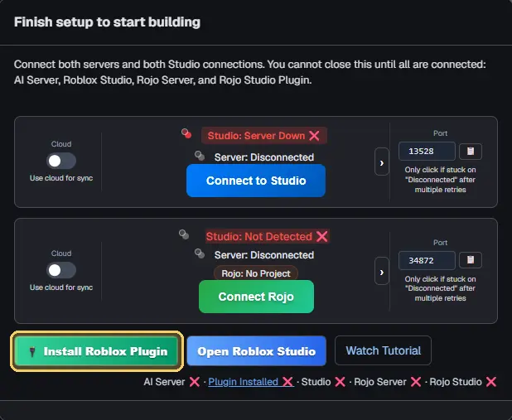Click Server: Disconnected text above Rojo: No Project
This screenshot has width=512, height=420.
pyautogui.click(x=263, y=255)
